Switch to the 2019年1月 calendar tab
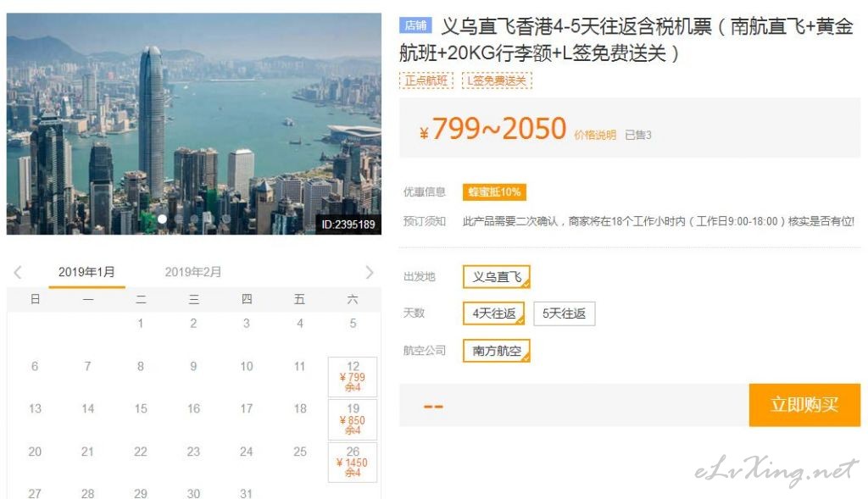868x499 pixels. (x=86, y=272)
